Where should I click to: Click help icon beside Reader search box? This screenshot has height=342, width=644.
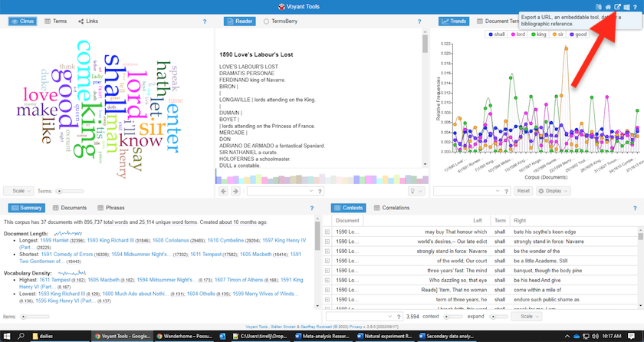[x=320, y=192]
